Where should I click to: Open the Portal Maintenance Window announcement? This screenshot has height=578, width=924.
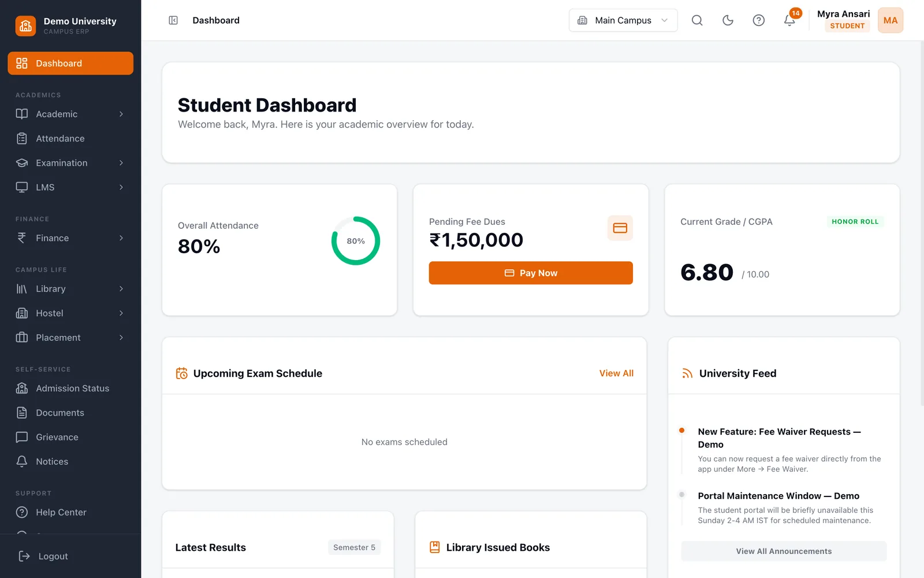coord(778,496)
